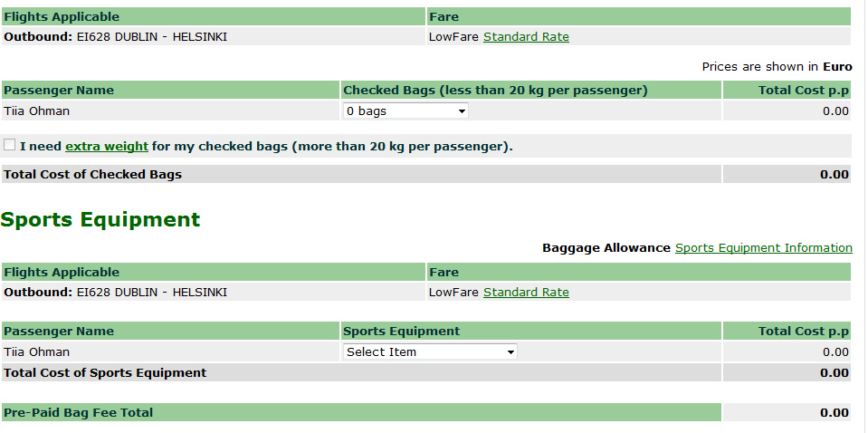Click the Sports Equipment table column header
Screen dimensions: 868x433
coord(402,332)
